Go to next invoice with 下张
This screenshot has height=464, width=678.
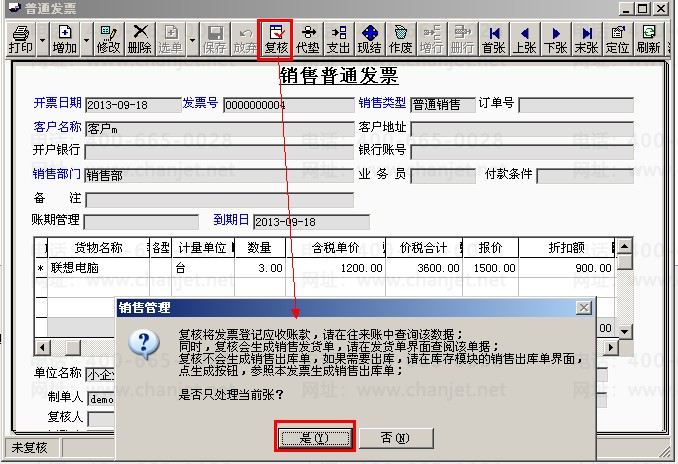click(x=556, y=39)
